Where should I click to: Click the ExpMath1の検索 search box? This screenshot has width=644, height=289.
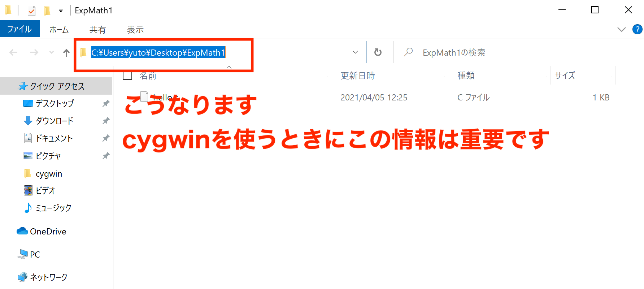click(x=517, y=52)
